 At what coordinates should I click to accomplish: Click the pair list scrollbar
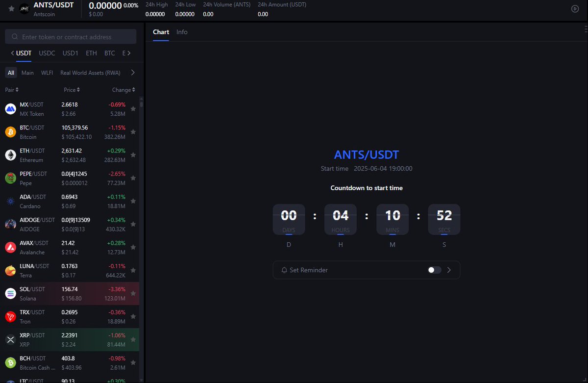pyautogui.click(x=142, y=104)
